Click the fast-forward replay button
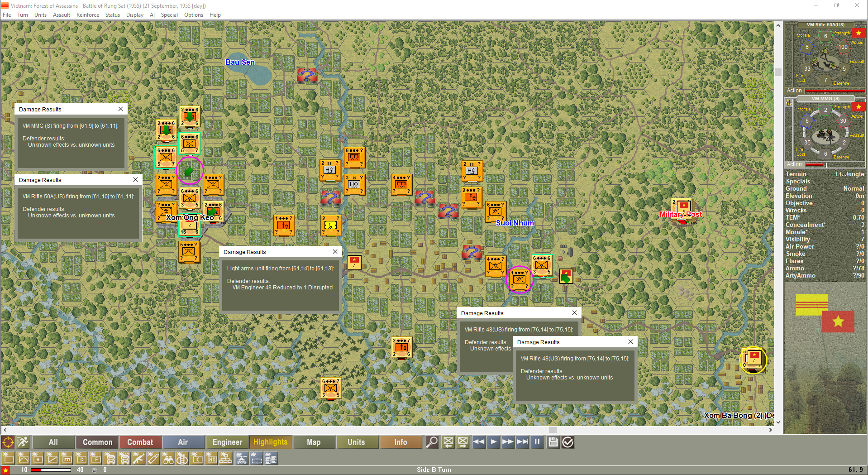 [x=508, y=442]
